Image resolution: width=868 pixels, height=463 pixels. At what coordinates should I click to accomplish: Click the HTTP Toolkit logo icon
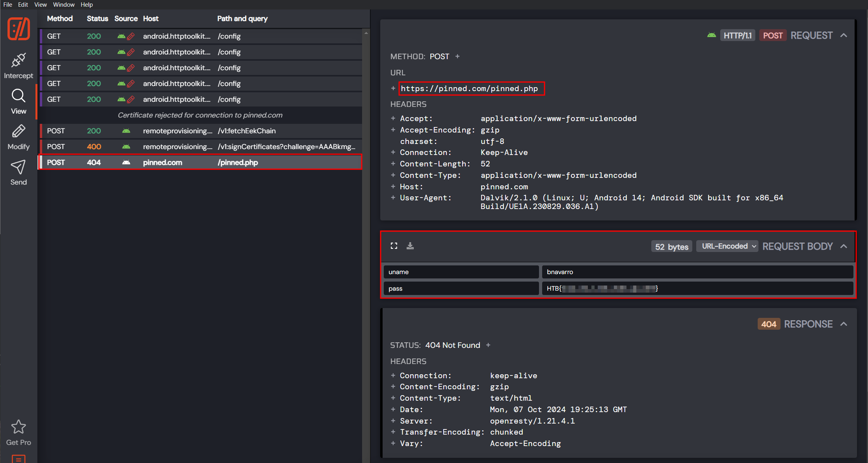pyautogui.click(x=19, y=29)
